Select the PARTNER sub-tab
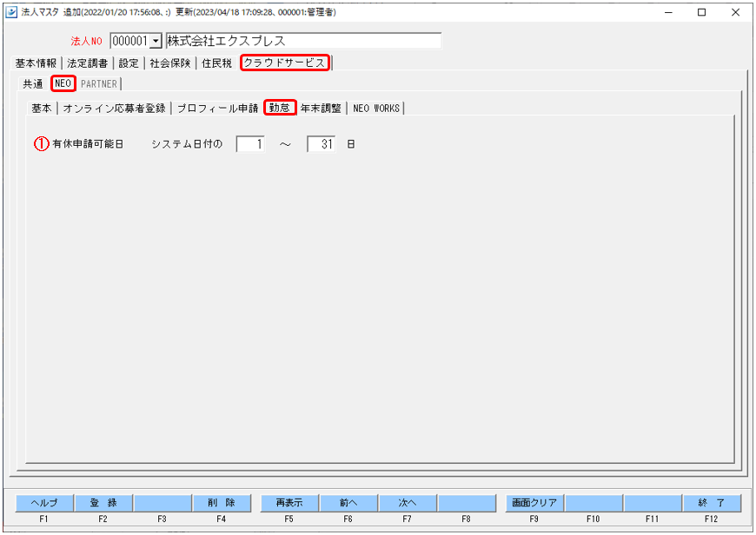 (x=99, y=84)
